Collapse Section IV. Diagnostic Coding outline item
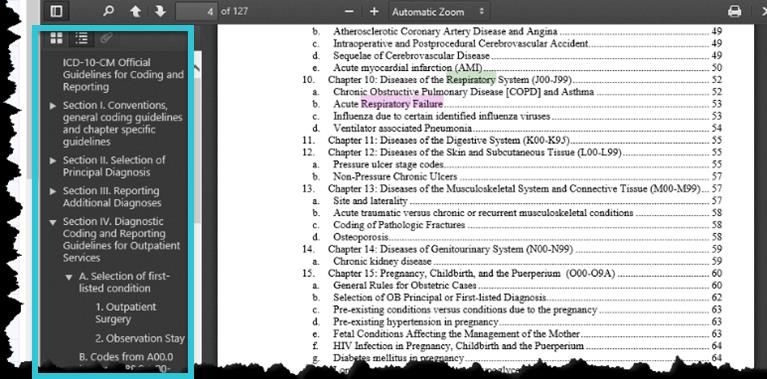The width and height of the screenshot is (767, 379). coord(53,223)
